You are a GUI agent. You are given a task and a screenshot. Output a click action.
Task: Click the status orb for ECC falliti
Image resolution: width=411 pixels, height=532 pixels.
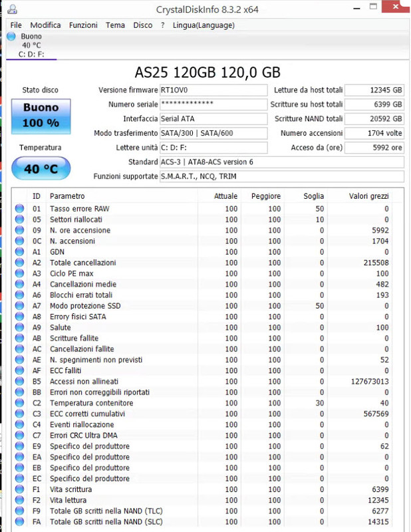(x=19, y=370)
